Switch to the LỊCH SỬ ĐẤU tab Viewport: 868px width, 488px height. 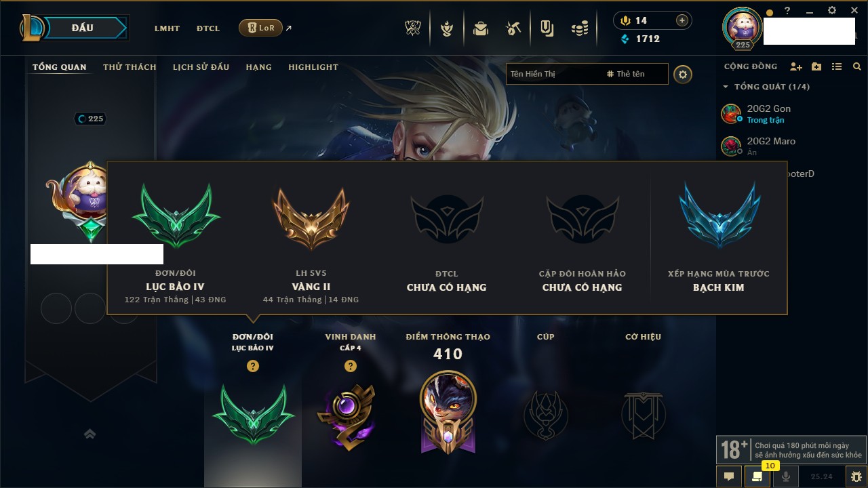(x=201, y=67)
